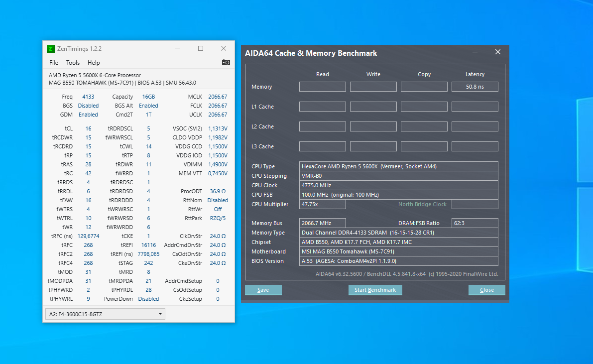
Task: Click the Freq value 4133
Action: (88, 97)
